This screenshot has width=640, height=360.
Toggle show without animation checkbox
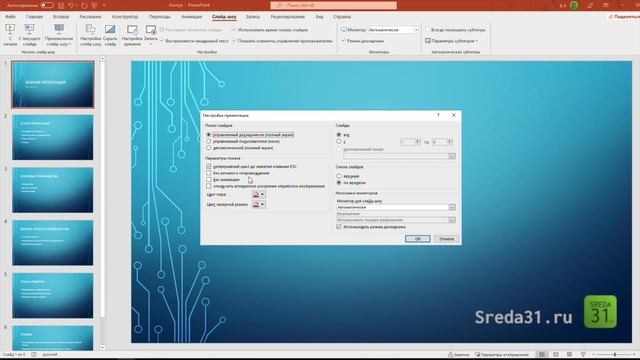coord(209,180)
